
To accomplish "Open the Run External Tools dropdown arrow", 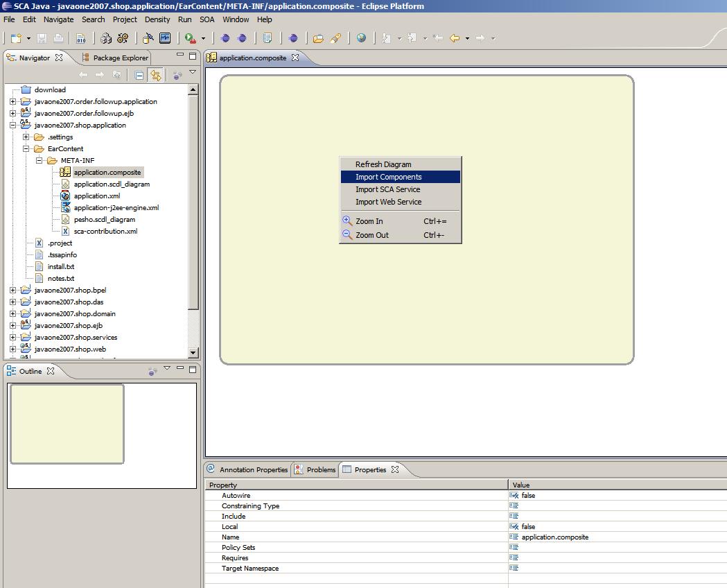I will (202, 38).
